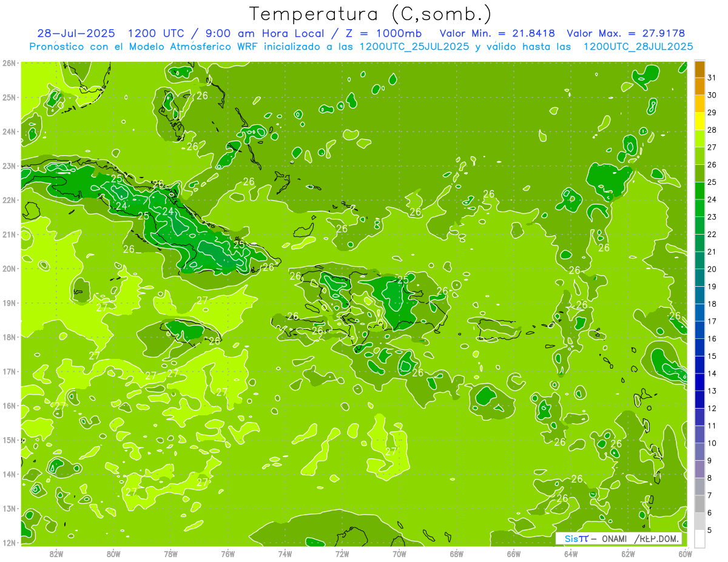728x562 pixels.
Task: Click the "19N" latitude axis label
Action: pos(8,303)
